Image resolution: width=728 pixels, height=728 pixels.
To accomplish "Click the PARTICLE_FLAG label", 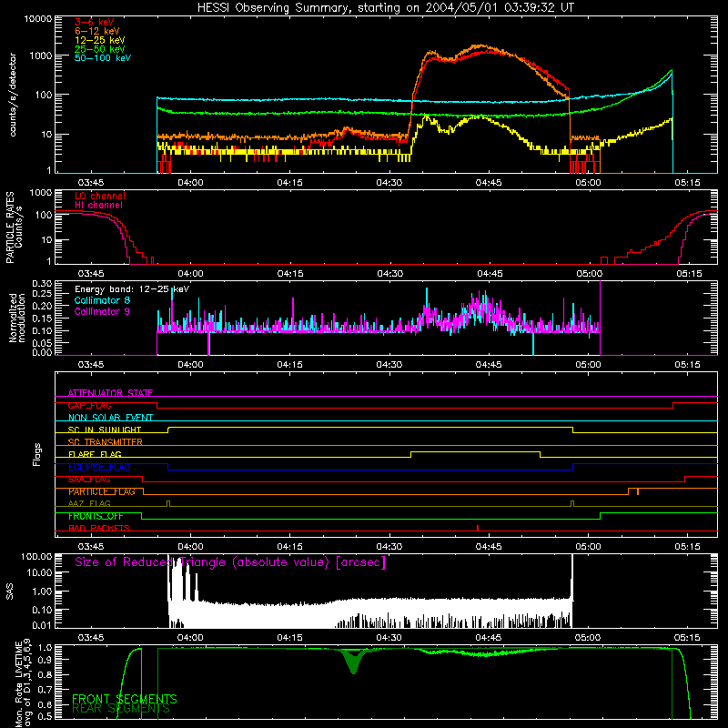I will 102,491.
